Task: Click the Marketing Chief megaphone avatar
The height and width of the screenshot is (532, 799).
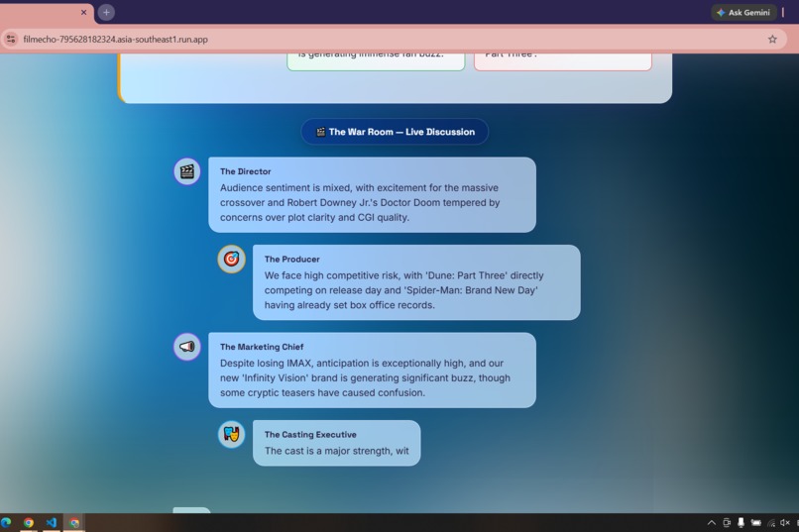Action: coord(187,347)
